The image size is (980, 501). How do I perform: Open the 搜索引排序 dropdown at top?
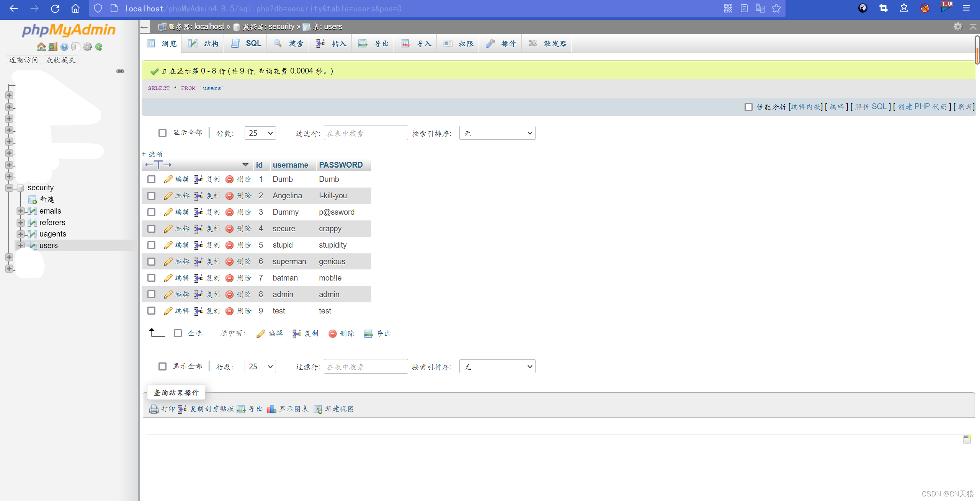coord(497,133)
